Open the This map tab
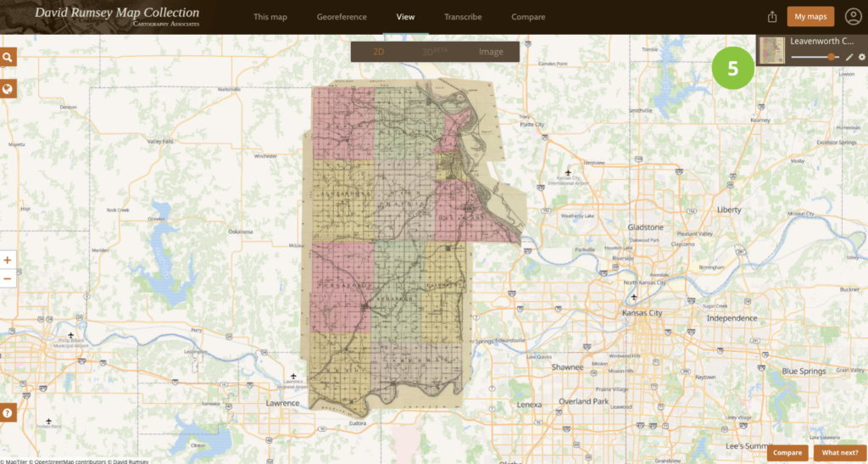Viewport: 868px width, 464px height. coord(270,17)
